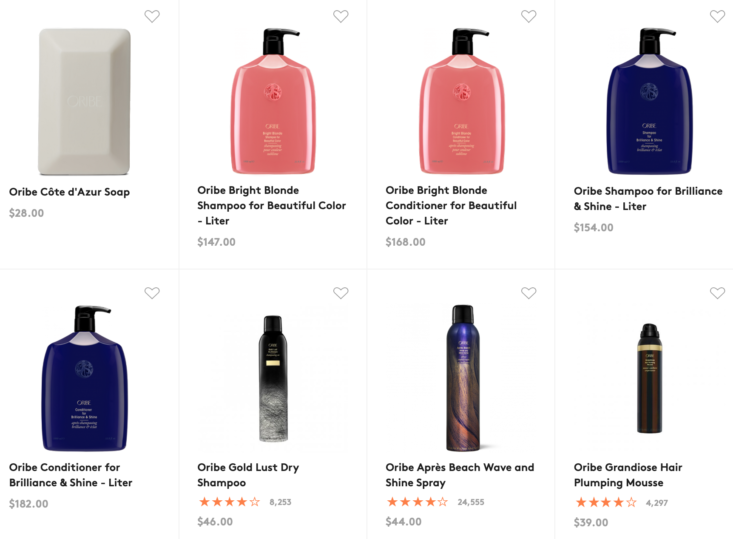Open Oribe Grandiose Hair Plumping Mousse title
The height and width of the screenshot is (539, 733).
(x=628, y=474)
